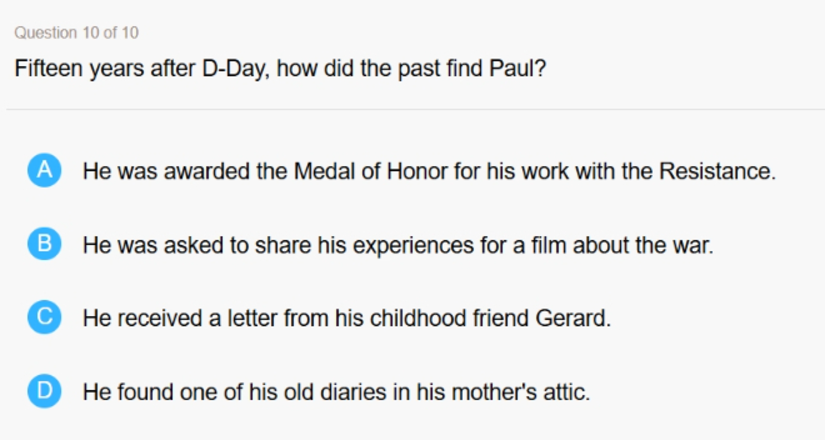This screenshot has height=440, width=825.
Task: Select the blue A answer circle
Action: tap(44, 171)
